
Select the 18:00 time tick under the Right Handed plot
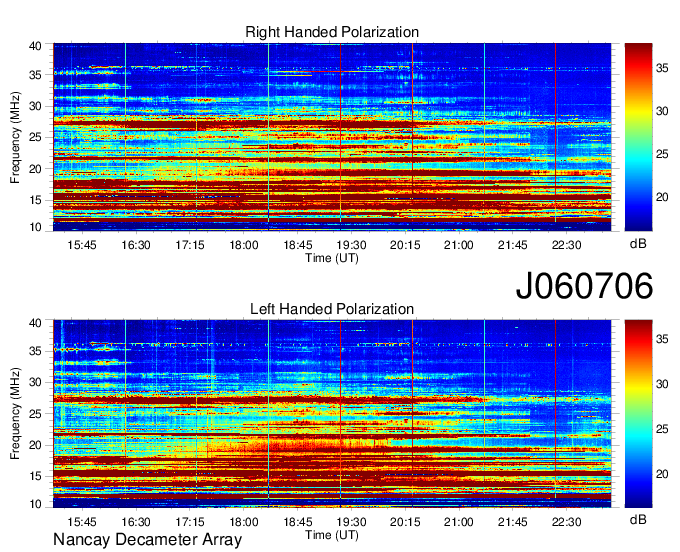(244, 245)
